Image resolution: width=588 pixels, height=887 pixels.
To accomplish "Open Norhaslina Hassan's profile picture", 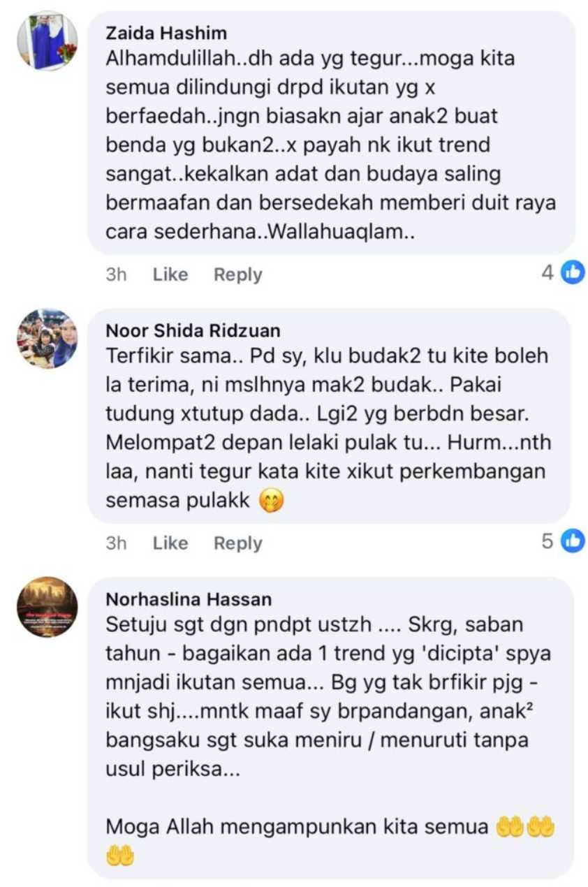I will click(x=47, y=607).
